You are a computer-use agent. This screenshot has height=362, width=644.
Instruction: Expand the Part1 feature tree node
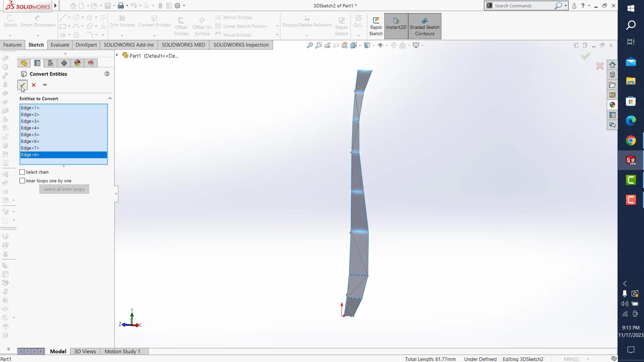tap(117, 55)
